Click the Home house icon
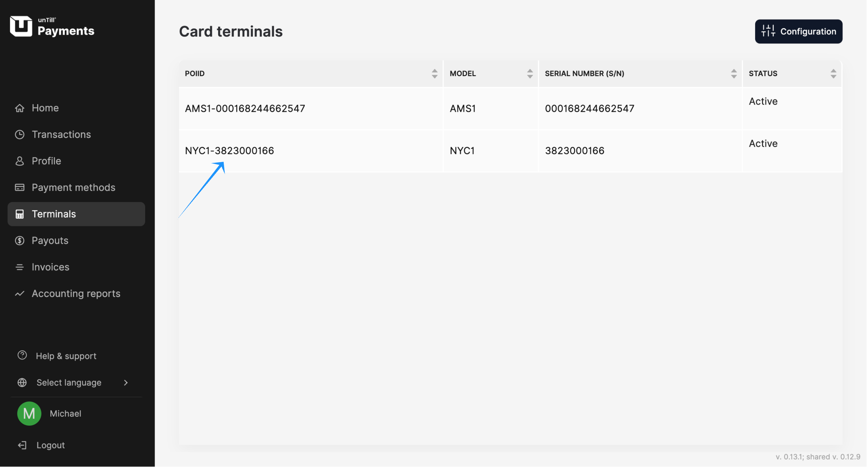The height and width of the screenshot is (467, 868). (x=19, y=108)
